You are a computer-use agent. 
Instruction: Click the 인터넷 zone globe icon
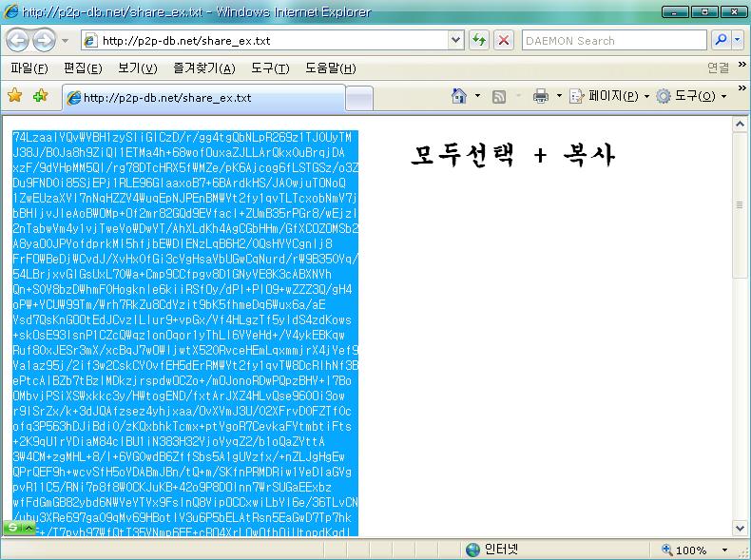click(x=472, y=550)
